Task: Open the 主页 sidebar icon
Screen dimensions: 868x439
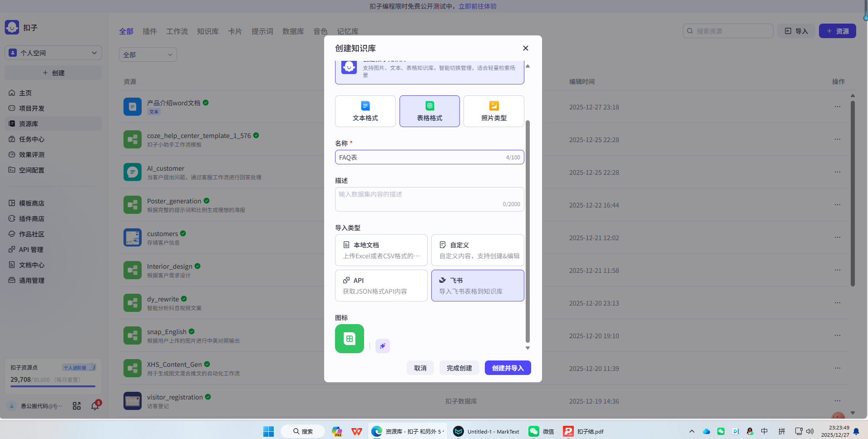Action: 25,93
